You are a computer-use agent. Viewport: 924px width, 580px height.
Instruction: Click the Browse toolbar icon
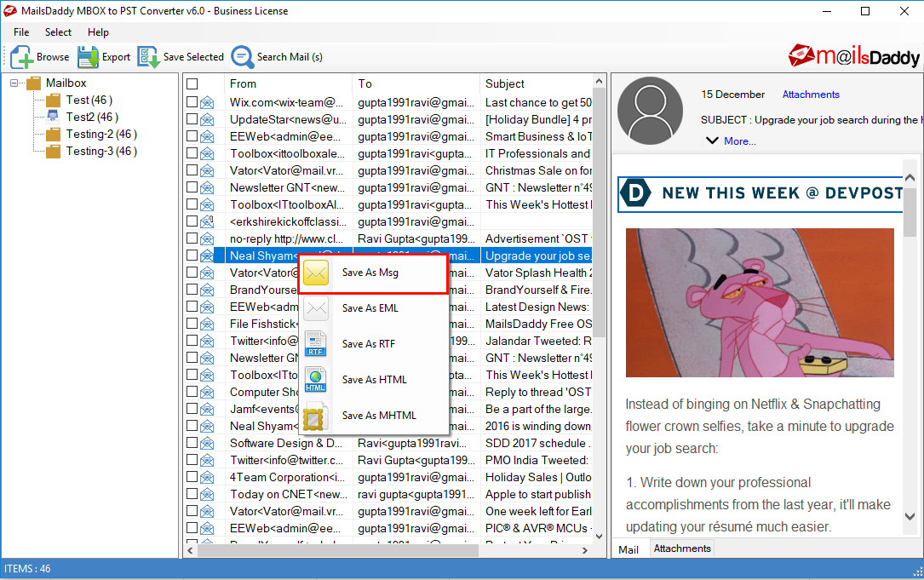click(x=21, y=57)
